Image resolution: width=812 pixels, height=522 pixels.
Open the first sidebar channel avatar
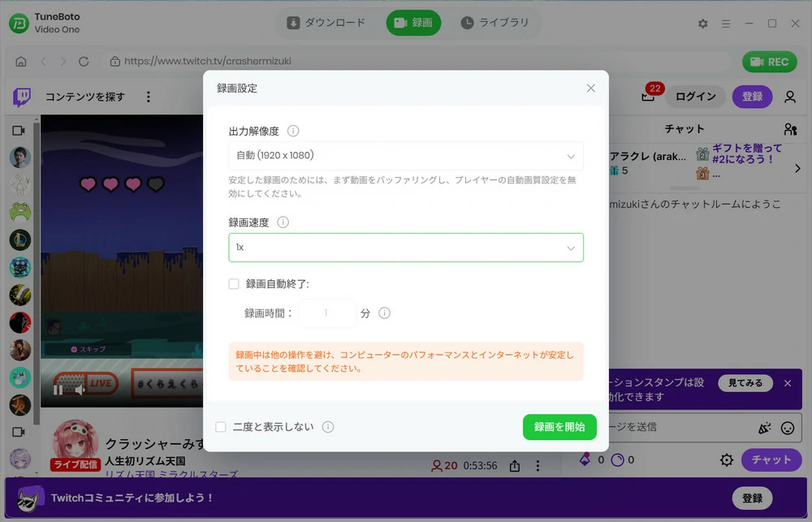pos(20,157)
